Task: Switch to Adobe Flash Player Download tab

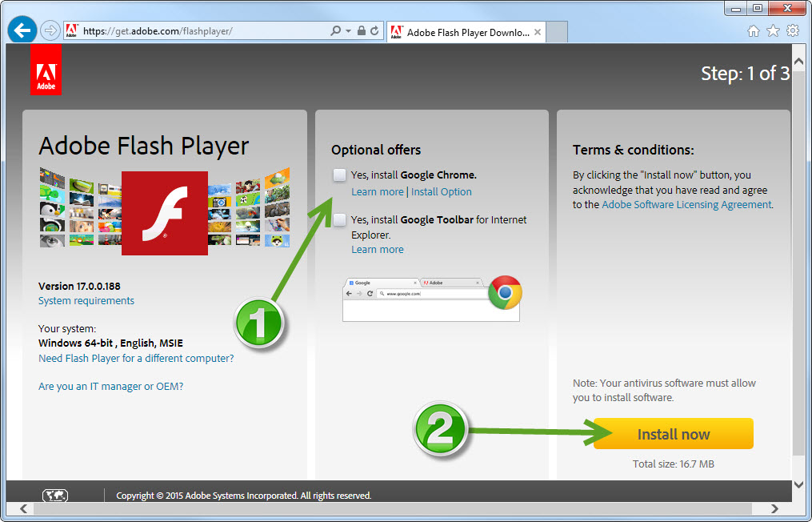Action: click(465, 32)
